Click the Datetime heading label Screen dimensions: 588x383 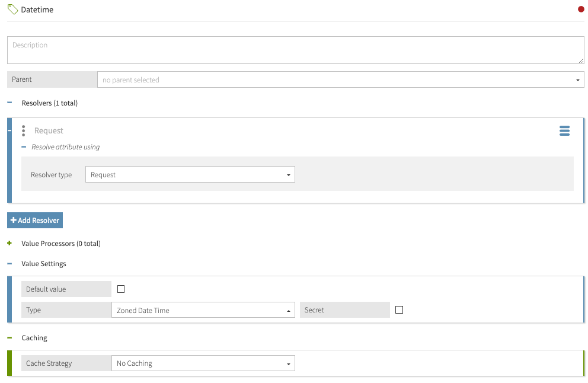pyautogui.click(x=37, y=9)
